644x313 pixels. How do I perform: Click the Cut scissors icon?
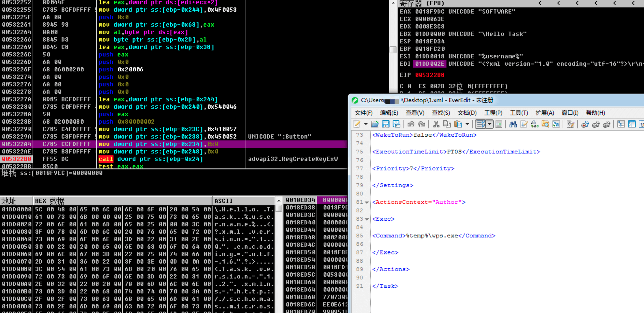pyautogui.click(x=436, y=124)
